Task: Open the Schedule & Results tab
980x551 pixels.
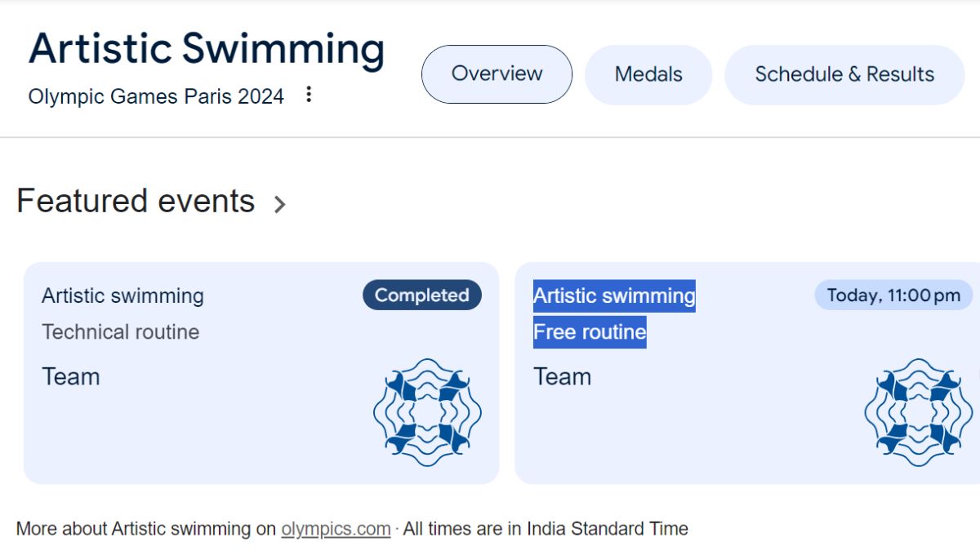Action: click(x=844, y=74)
